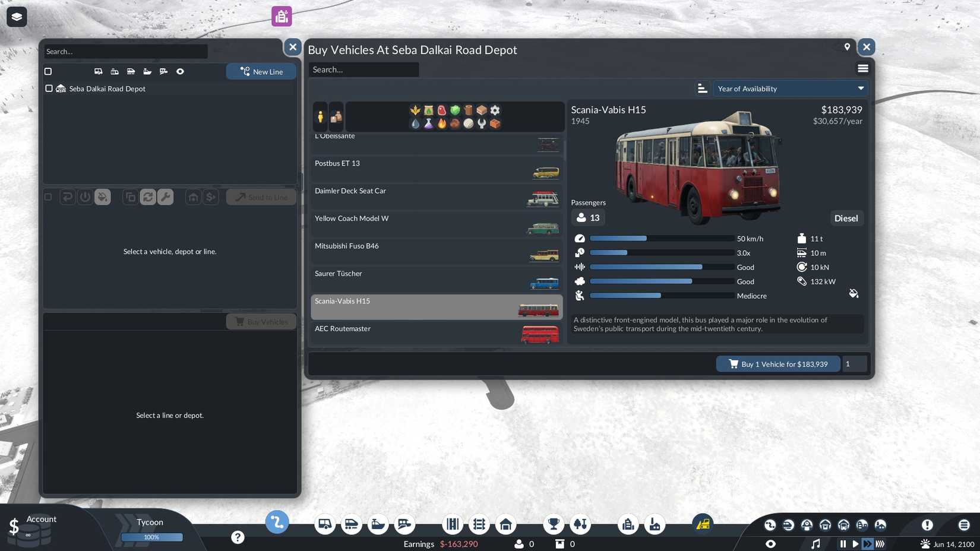Tick the select-all checkbox above depot list
Image resolution: width=980 pixels, height=551 pixels.
(x=48, y=71)
